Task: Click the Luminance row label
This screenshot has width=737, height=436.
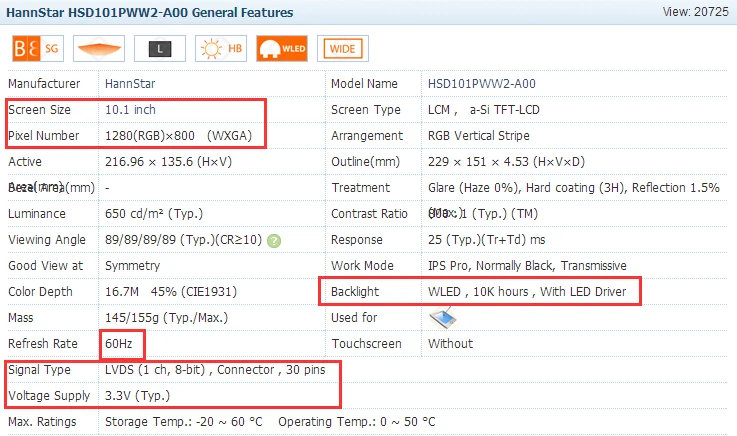Action: click(x=37, y=214)
